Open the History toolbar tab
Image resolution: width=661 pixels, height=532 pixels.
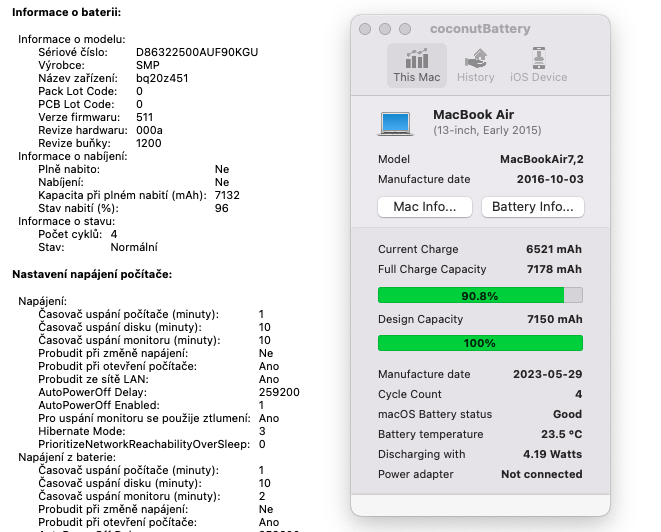point(476,65)
